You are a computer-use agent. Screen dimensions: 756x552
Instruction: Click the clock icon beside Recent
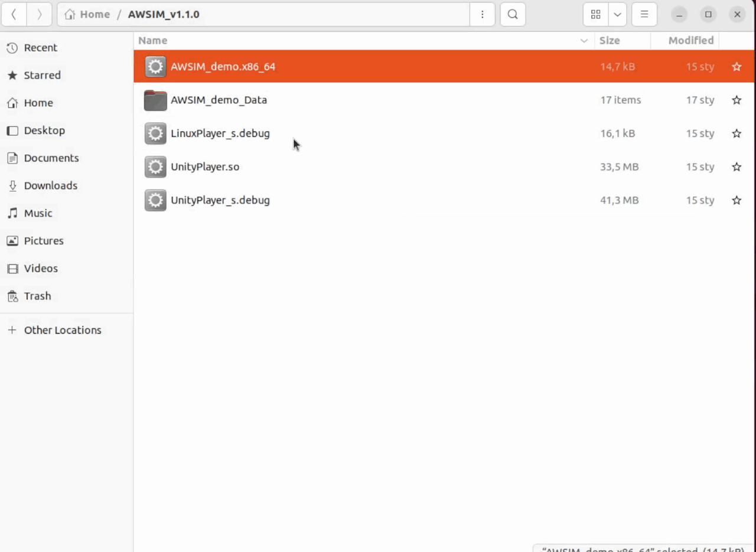pos(12,48)
